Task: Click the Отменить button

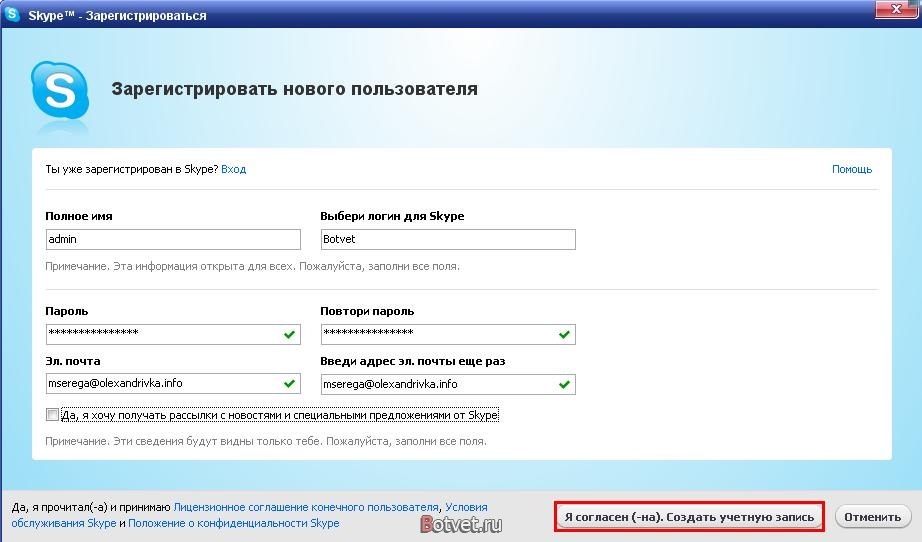Action: 873,517
